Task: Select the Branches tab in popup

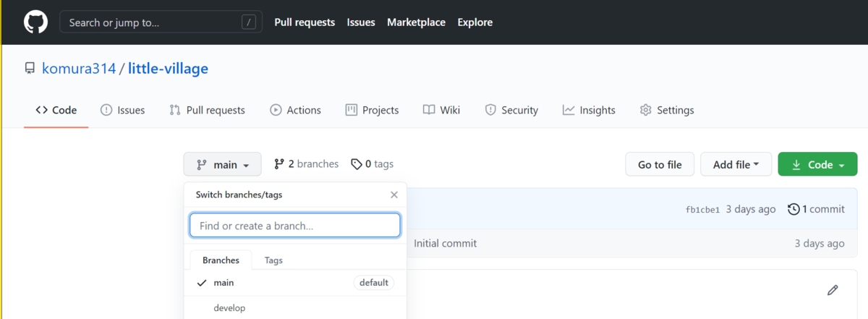Action: (221, 260)
